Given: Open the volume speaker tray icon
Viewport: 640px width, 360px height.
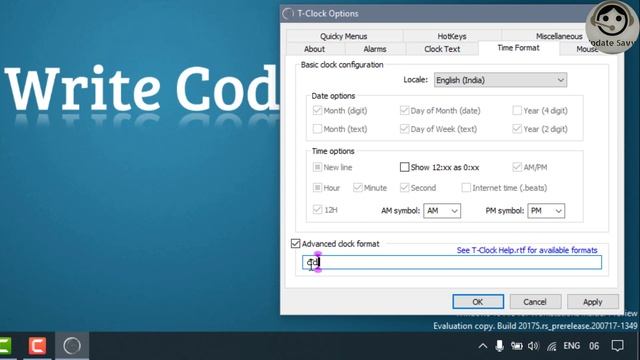Looking at the screenshot, I should tap(533, 346).
